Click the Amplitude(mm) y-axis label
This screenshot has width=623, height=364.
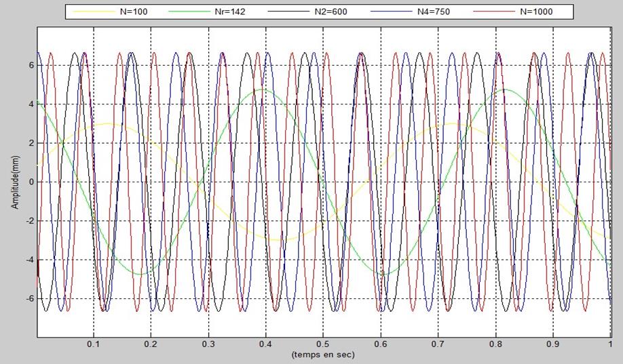(15, 182)
